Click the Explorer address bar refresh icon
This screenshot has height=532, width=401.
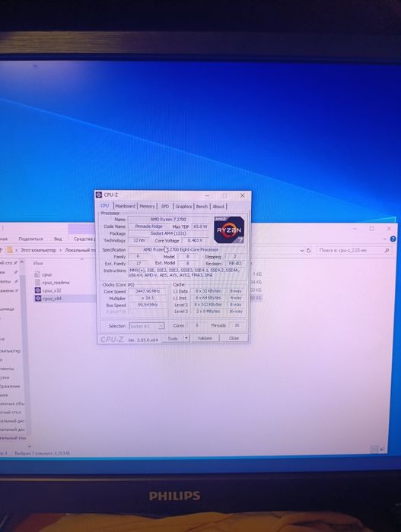pos(309,250)
